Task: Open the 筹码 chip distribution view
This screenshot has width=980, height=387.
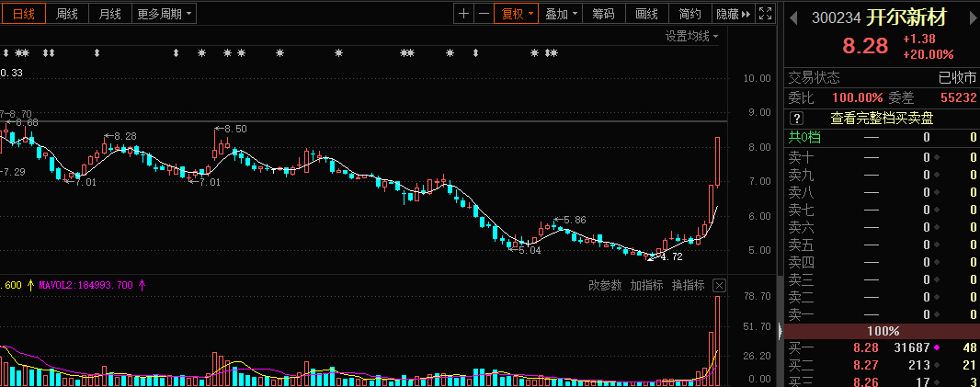Action: (x=603, y=14)
